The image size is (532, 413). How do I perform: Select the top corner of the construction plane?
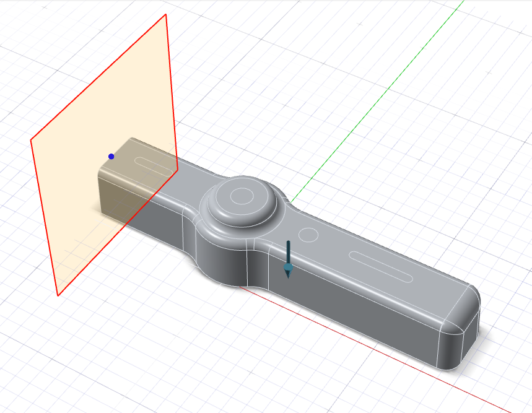tap(166, 14)
